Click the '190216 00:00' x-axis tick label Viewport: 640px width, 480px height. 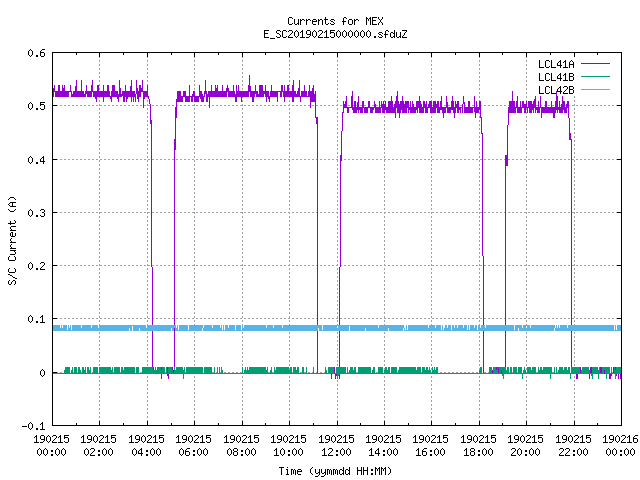(620, 445)
